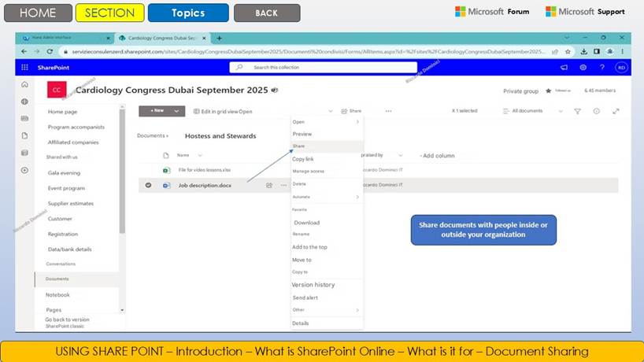
Task: Open the help question mark icon
Action: [x=601, y=68]
